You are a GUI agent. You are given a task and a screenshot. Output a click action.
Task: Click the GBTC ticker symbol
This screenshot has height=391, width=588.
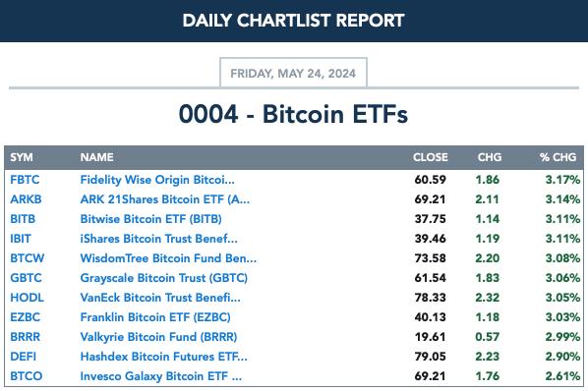coord(26,278)
